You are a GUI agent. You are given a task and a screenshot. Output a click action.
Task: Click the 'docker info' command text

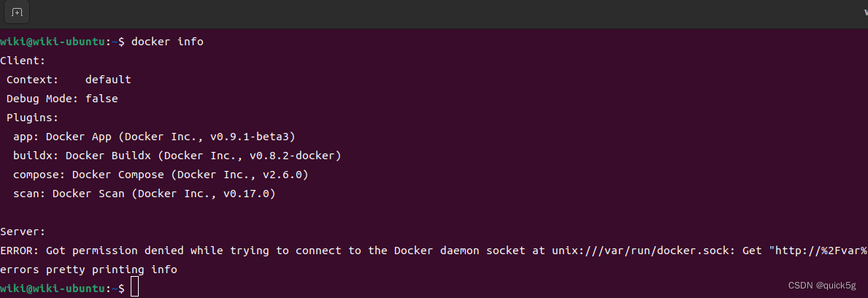click(167, 42)
